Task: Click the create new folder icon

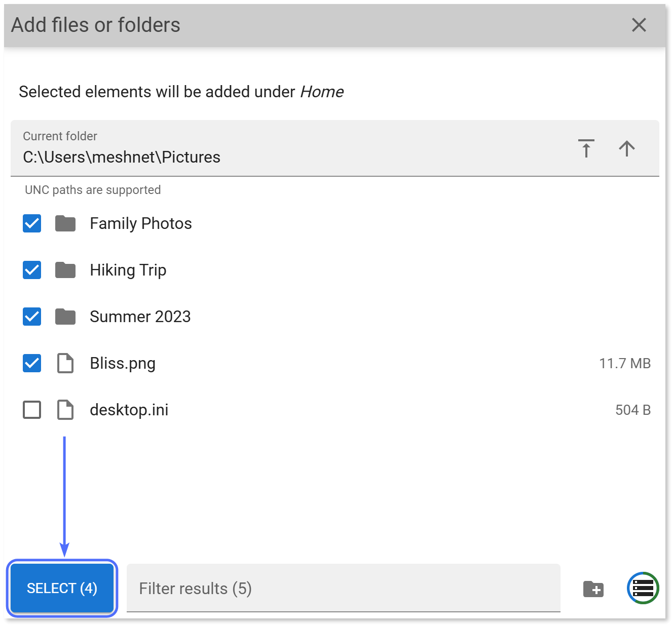Action: (x=593, y=588)
